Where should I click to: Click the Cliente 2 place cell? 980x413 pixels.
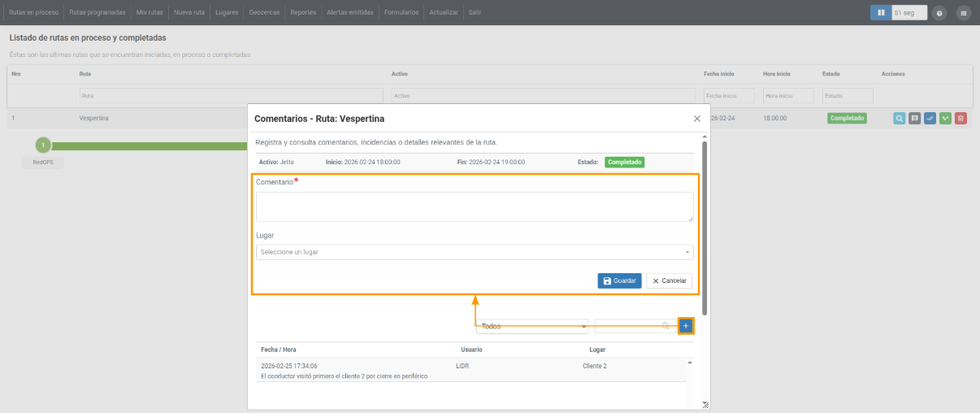click(x=595, y=366)
